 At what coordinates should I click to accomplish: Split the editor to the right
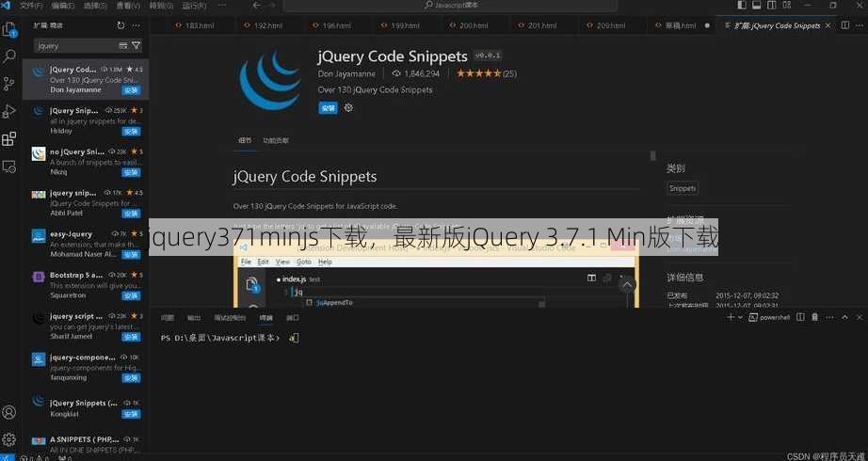[x=844, y=25]
